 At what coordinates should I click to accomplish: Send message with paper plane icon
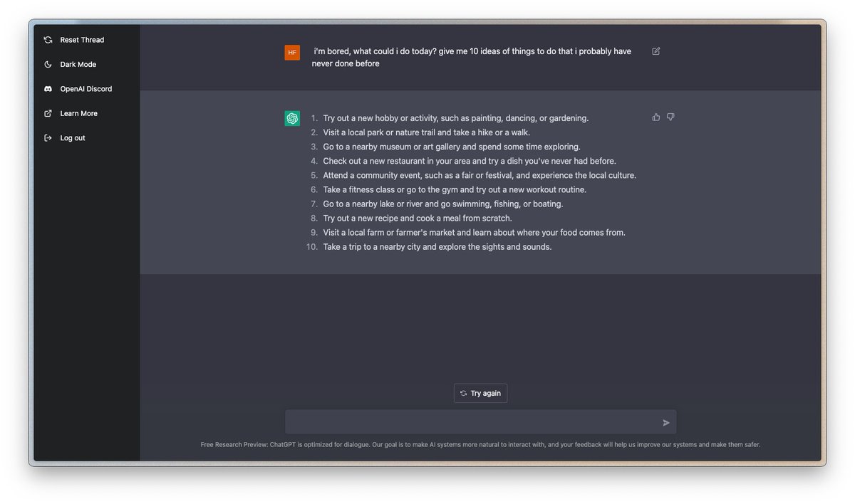[x=666, y=423]
